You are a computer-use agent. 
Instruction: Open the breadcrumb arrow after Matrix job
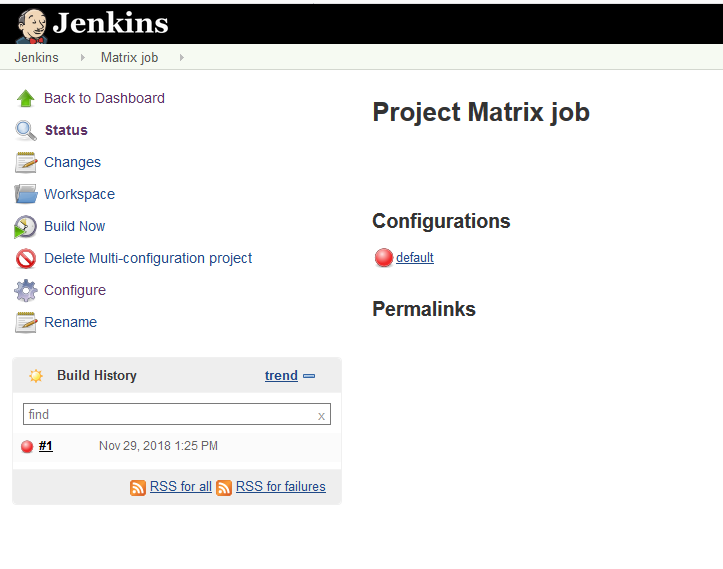(182, 58)
